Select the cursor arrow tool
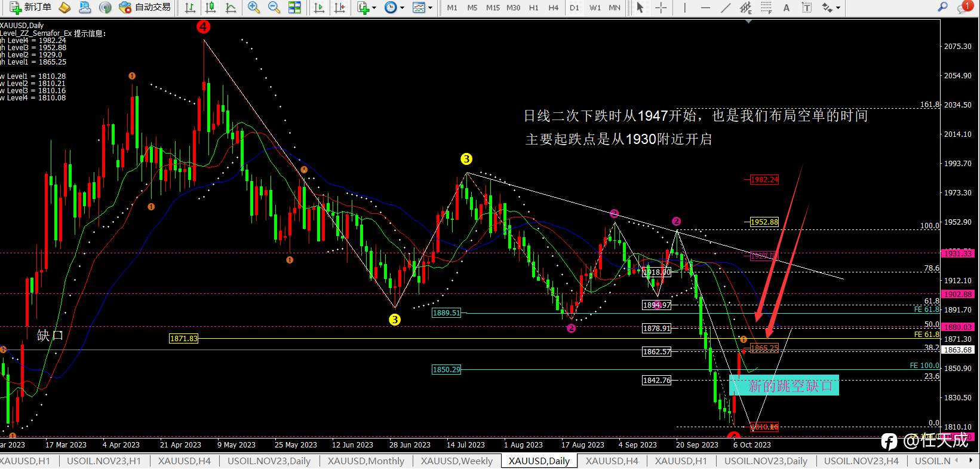980x469 pixels. click(640, 7)
